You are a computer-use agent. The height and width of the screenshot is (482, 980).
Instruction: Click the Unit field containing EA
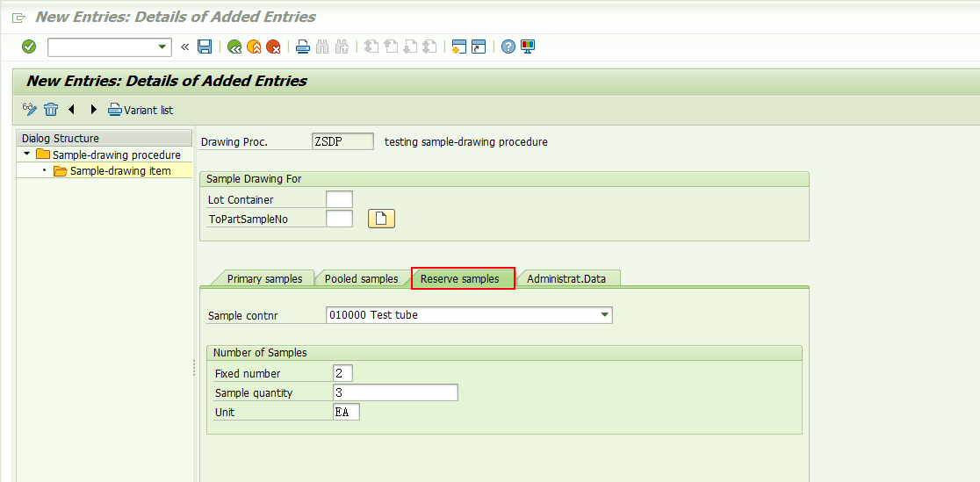[x=346, y=412]
